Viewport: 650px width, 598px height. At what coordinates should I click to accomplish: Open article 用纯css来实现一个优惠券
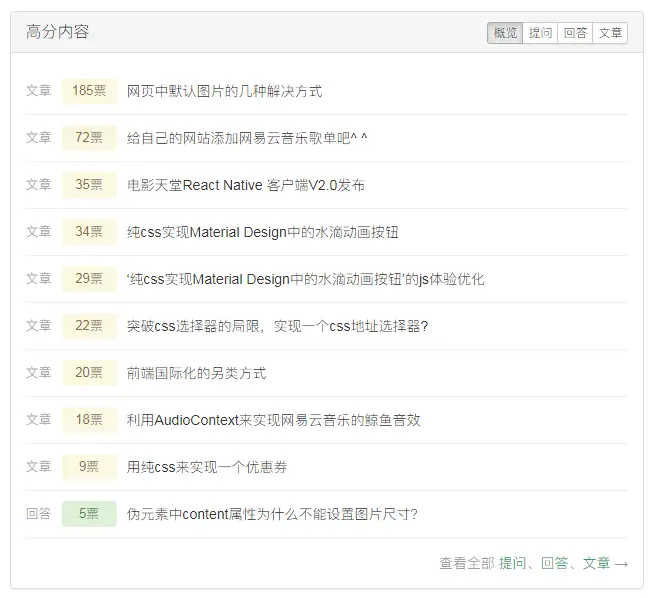(x=206, y=467)
